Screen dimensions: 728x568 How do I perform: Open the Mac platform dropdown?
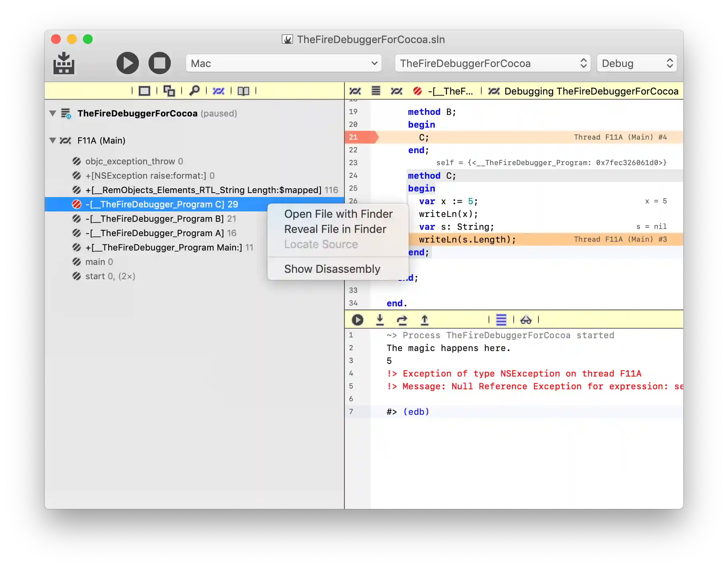[x=283, y=63]
